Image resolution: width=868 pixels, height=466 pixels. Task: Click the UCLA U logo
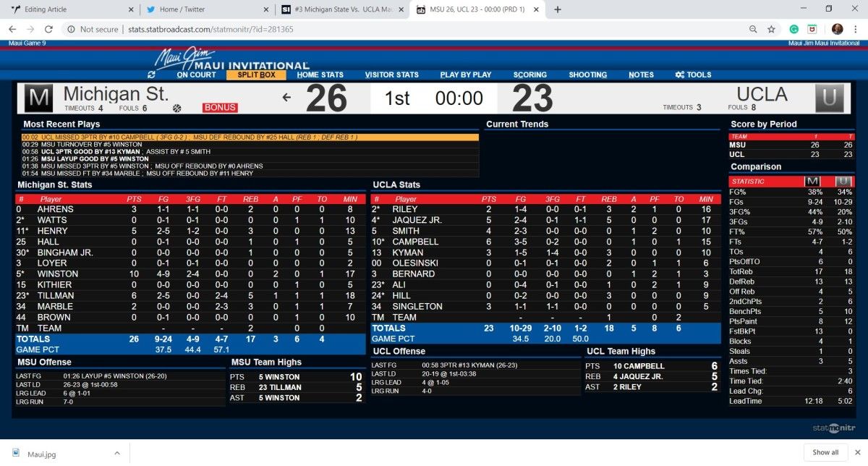tap(829, 98)
